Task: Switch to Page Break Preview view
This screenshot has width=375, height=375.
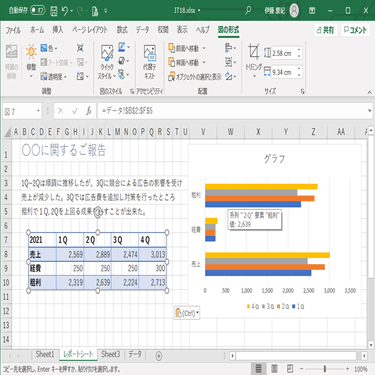Action: pos(290,369)
